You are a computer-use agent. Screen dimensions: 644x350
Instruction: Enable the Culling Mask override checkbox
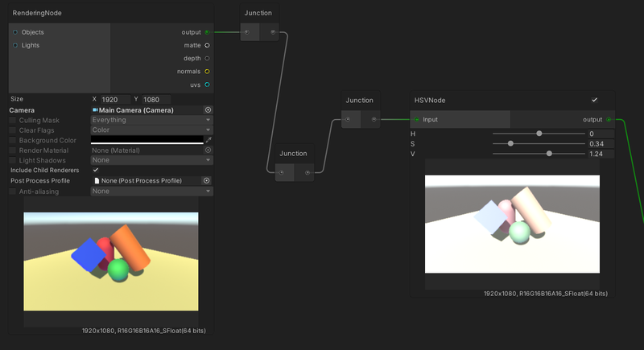[13, 120]
